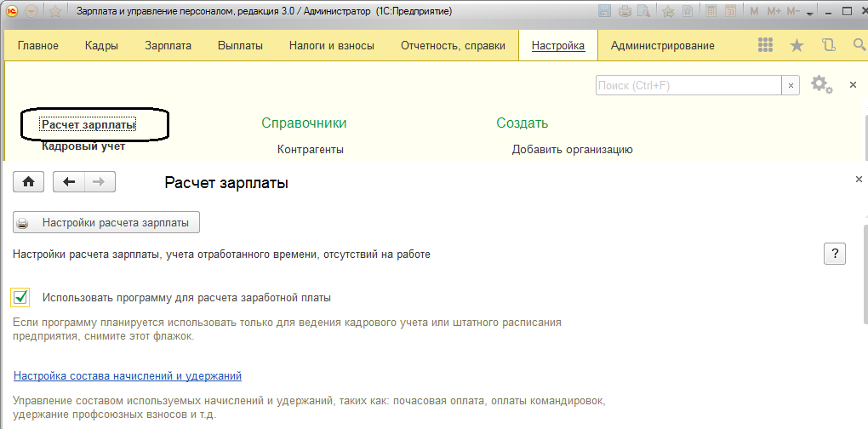This screenshot has width=868, height=429.
Task: Open the Кадры section
Action: (102, 46)
